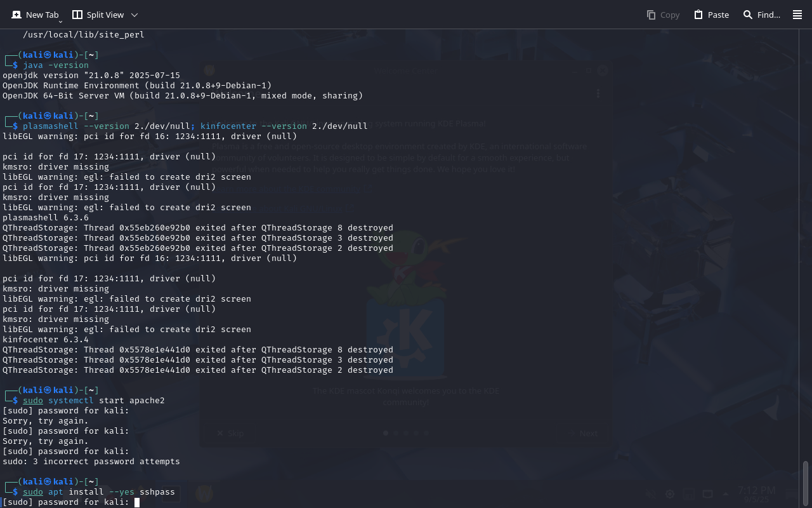Click the 'sudo systemctl start apache2' command

click(x=94, y=401)
